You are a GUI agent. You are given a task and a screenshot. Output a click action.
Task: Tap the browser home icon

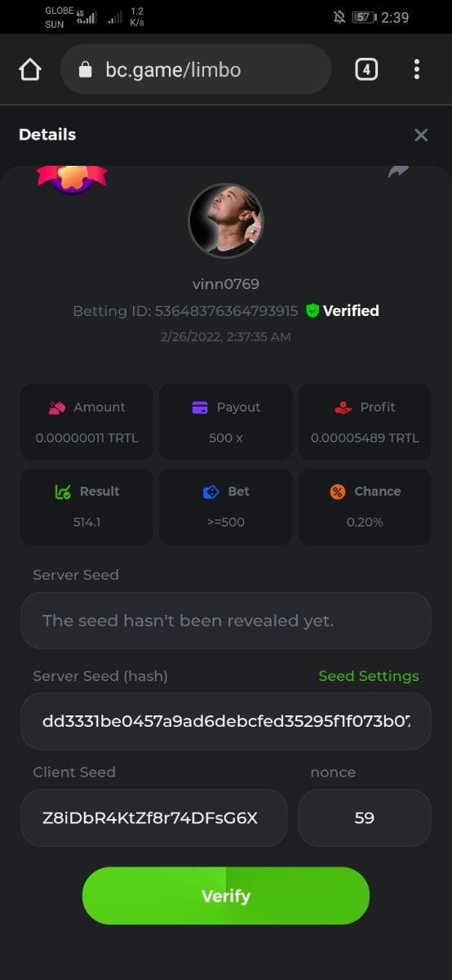pyautogui.click(x=30, y=70)
